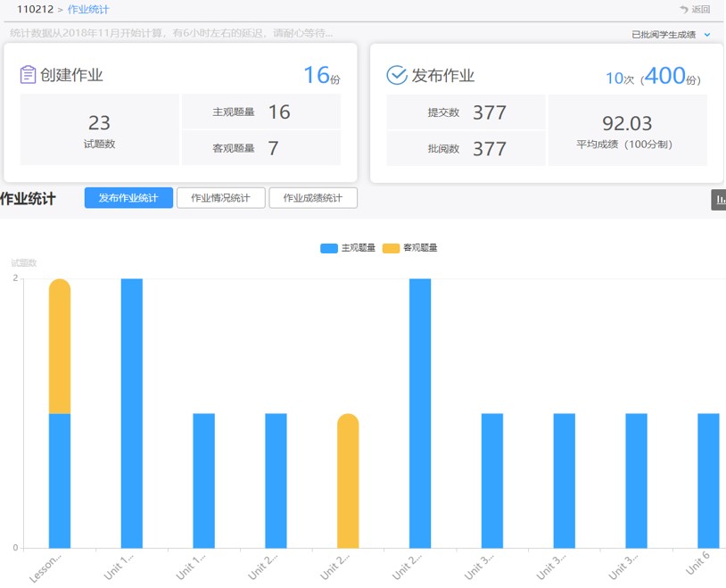
Task: Switch to the 发布作业统计 tab
Action: point(128,198)
